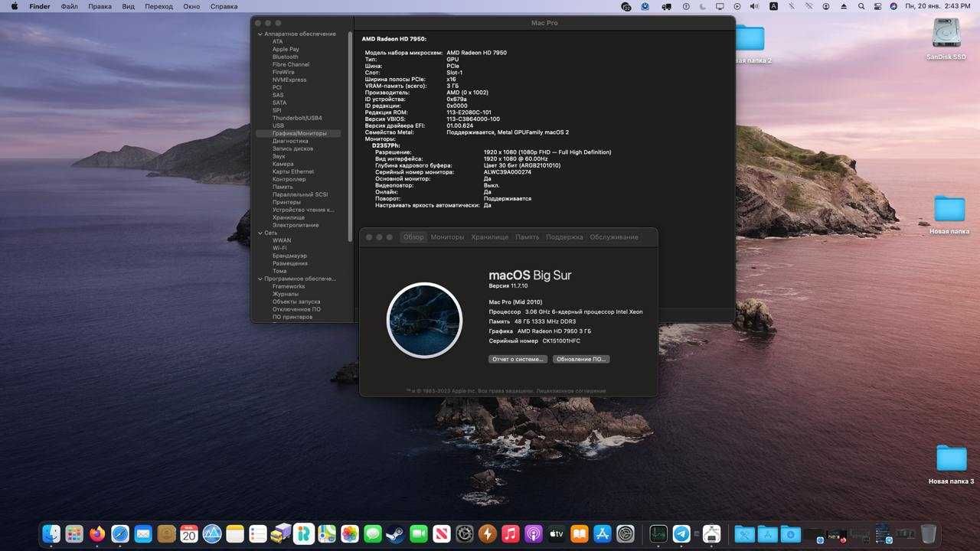The width and height of the screenshot is (980, 551).
Task: Switch to the Хранилище tab
Action: 490,237
